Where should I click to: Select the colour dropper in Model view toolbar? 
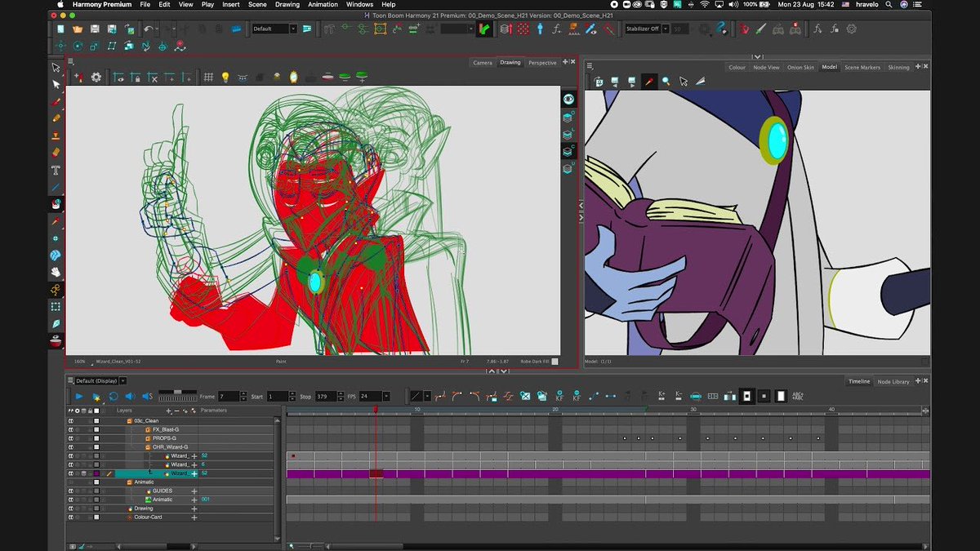(x=649, y=82)
